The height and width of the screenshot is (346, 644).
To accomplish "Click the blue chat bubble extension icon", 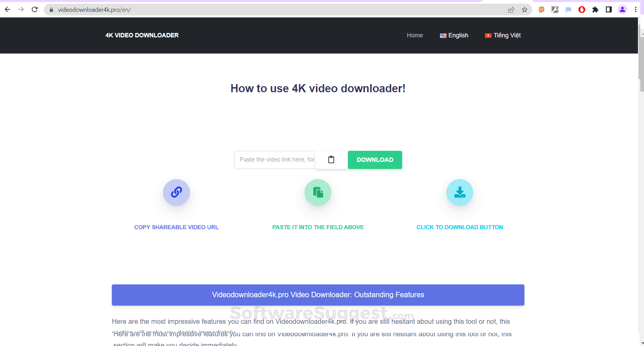I will coord(568,9).
